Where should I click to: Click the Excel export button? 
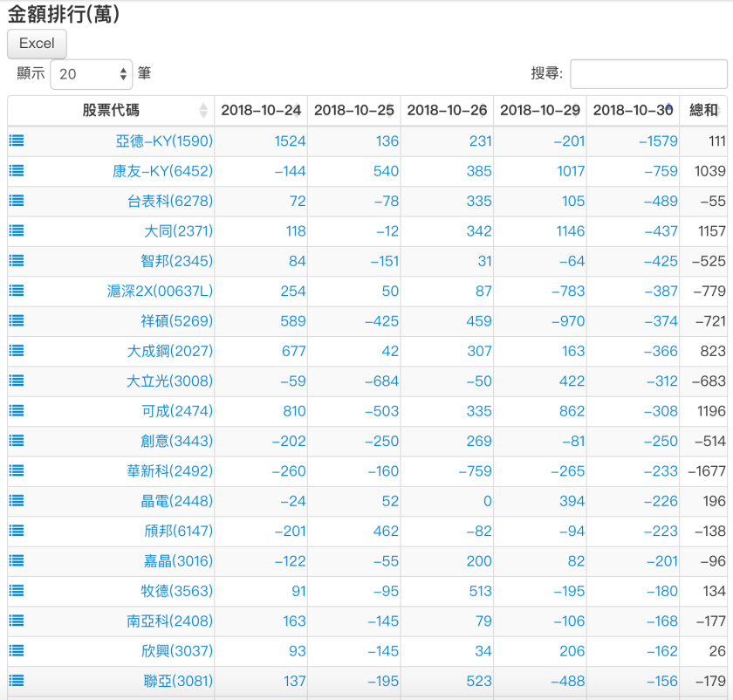[x=36, y=44]
